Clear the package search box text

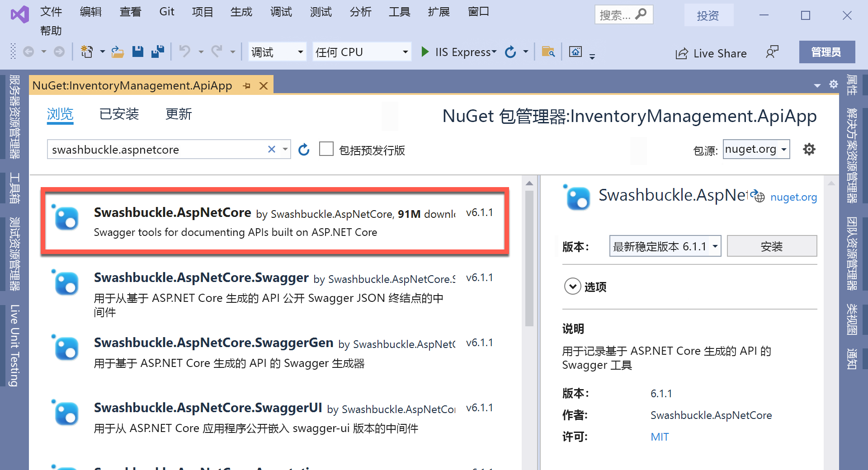point(272,149)
